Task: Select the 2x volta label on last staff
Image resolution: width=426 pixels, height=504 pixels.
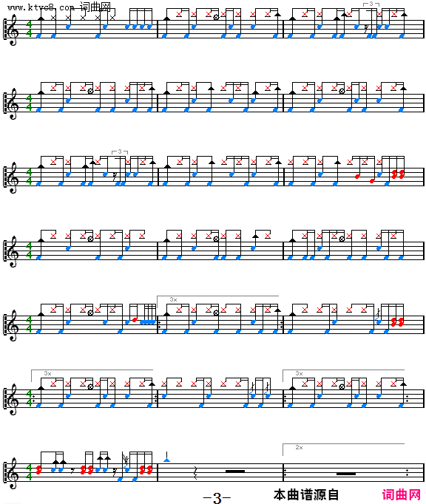Action: point(299,447)
